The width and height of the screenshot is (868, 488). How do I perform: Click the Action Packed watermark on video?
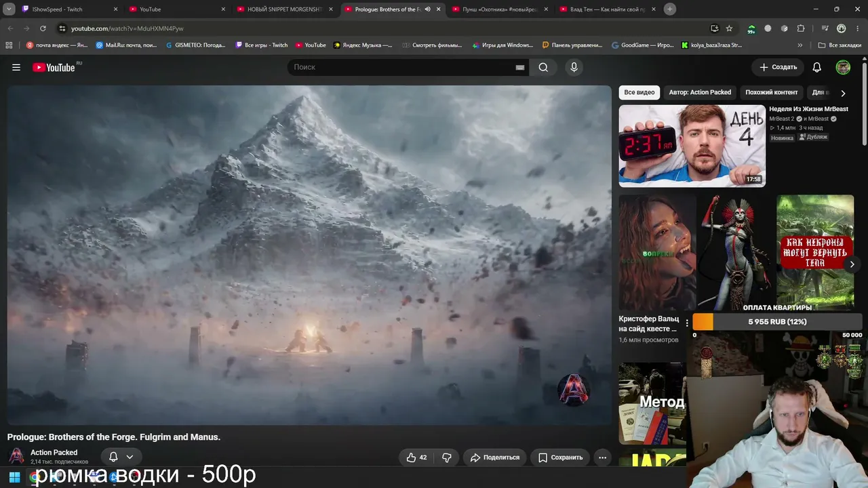pyautogui.click(x=573, y=390)
